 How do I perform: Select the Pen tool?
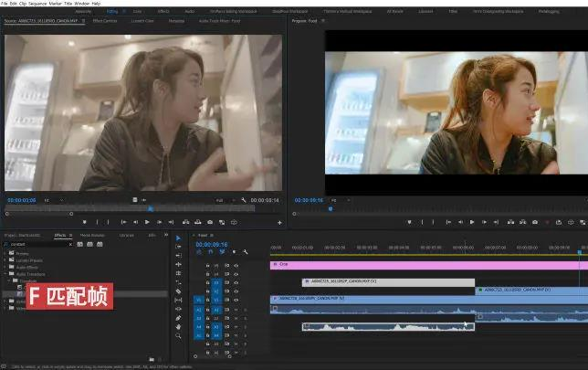click(178, 318)
